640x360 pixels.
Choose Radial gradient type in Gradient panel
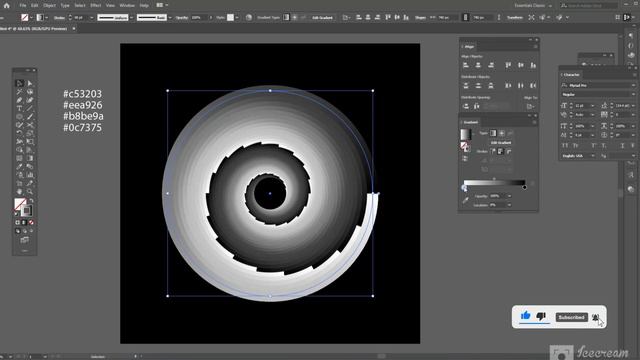[x=502, y=133]
